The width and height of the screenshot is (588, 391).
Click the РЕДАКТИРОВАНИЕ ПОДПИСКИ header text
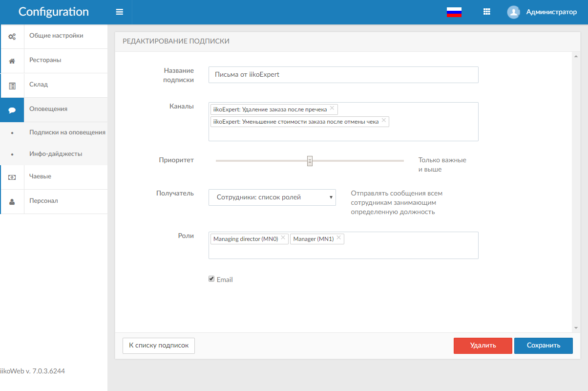(x=176, y=42)
